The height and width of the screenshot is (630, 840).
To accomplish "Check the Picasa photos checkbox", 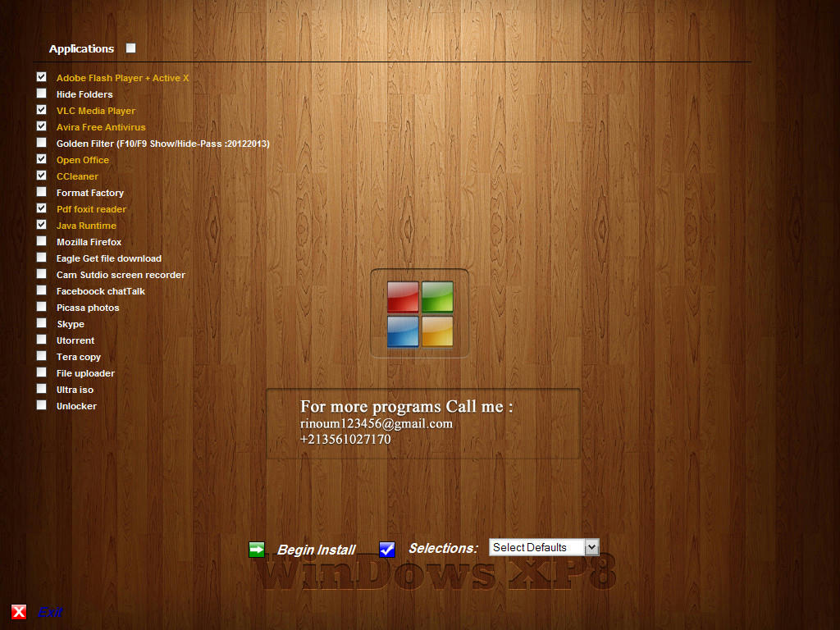I will pyautogui.click(x=41, y=307).
